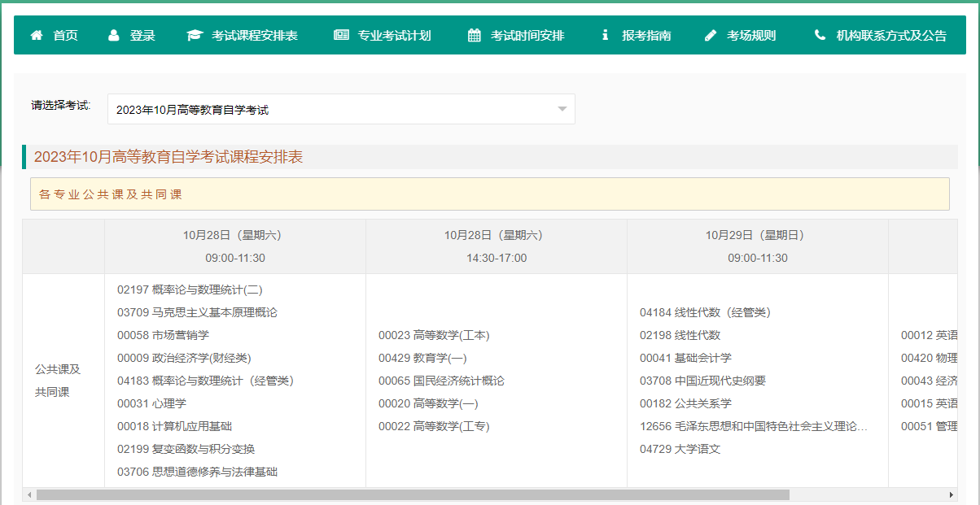The width and height of the screenshot is (980, 505).
Task: Click the scroll left arrow of table
Action: pyautogui.click(x=29, y=494)
